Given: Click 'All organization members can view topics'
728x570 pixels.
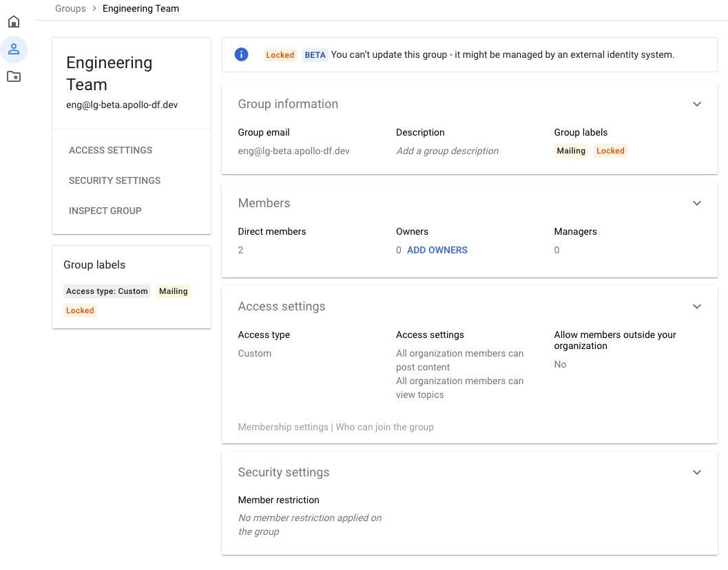Looking at the screenshot, I should click(459, 388).
